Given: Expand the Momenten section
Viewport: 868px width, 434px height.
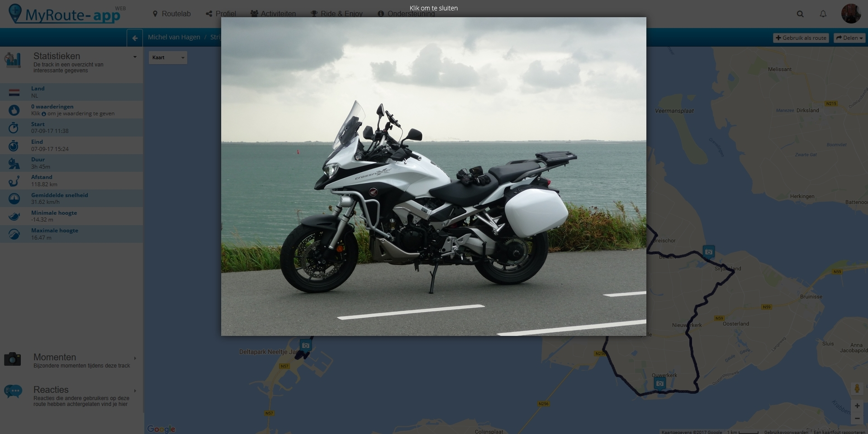Looking at the screenshot, I should tap(135, 358).
